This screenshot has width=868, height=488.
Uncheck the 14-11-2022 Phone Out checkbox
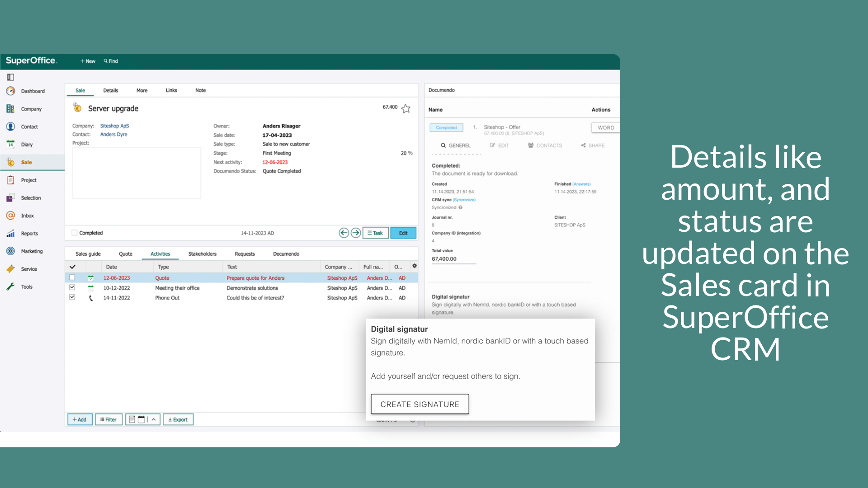click(72, 298)
